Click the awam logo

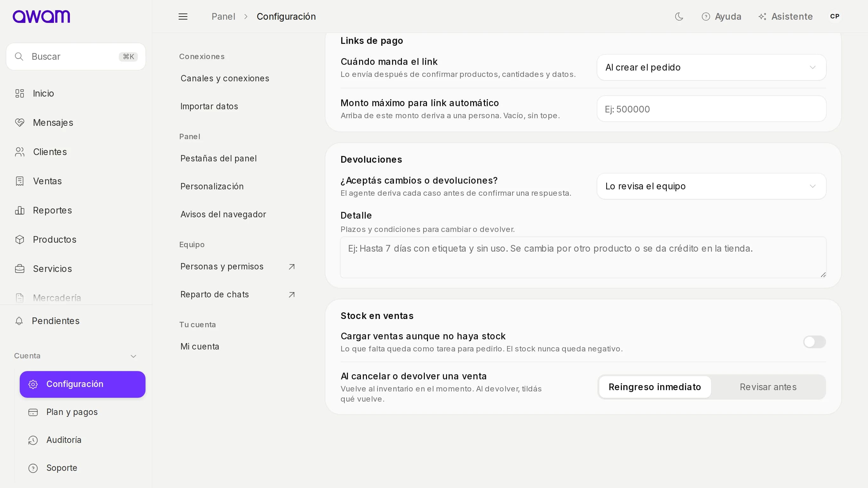[41, 17]
